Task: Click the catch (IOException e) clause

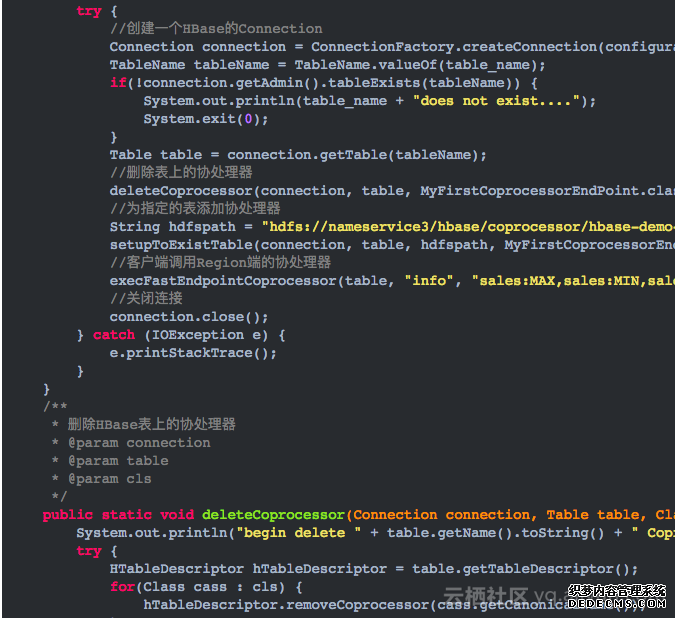Action: pos(189,335)
